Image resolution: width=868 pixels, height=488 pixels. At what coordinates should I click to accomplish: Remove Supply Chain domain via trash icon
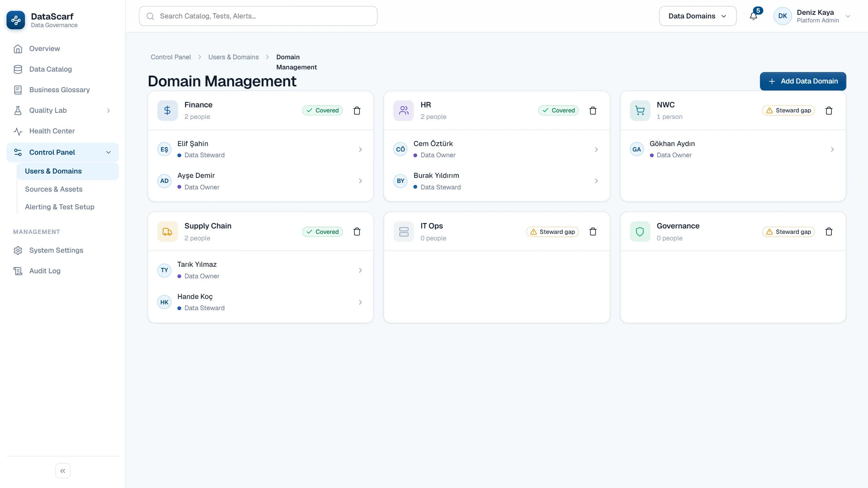click(x=357, y=232)
